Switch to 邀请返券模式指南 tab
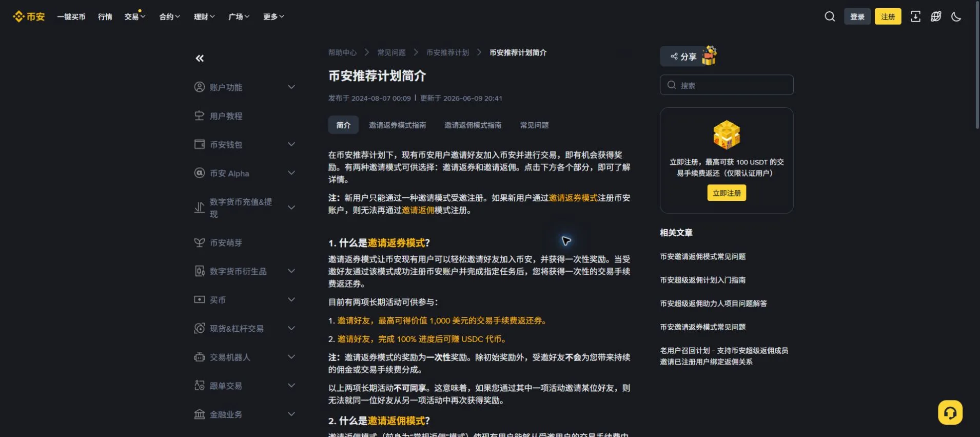 pyautogui.click(x=398, y=125)
